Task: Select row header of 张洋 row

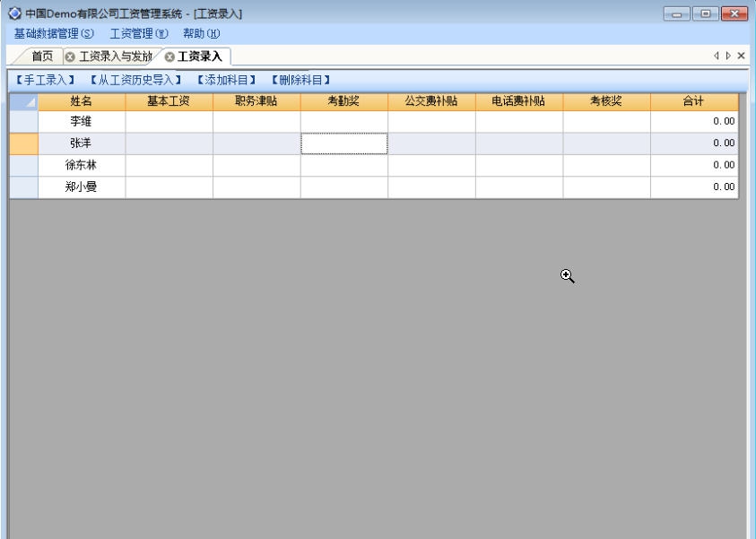Action: (23, 143)
